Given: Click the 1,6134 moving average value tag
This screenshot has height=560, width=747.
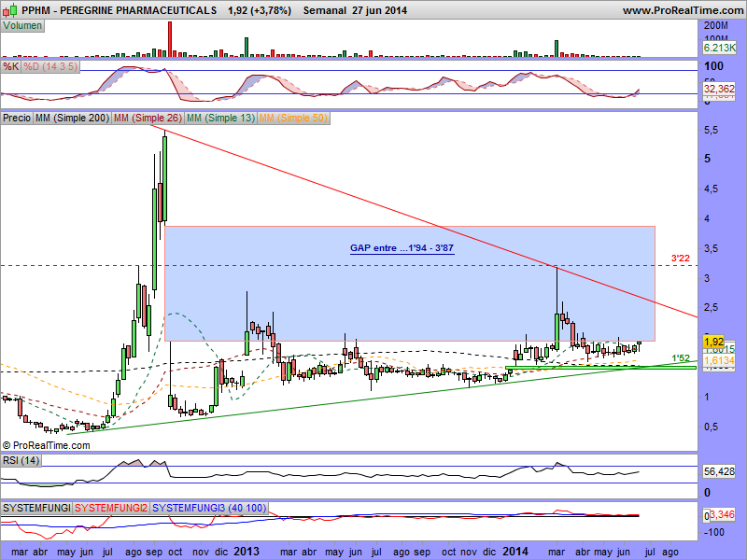Looking at the screenshot, I should point(719,360).
